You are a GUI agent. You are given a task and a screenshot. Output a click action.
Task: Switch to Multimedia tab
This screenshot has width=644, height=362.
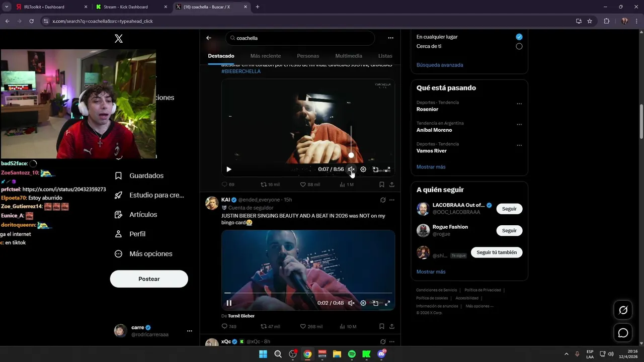click(x=349, y=56)
